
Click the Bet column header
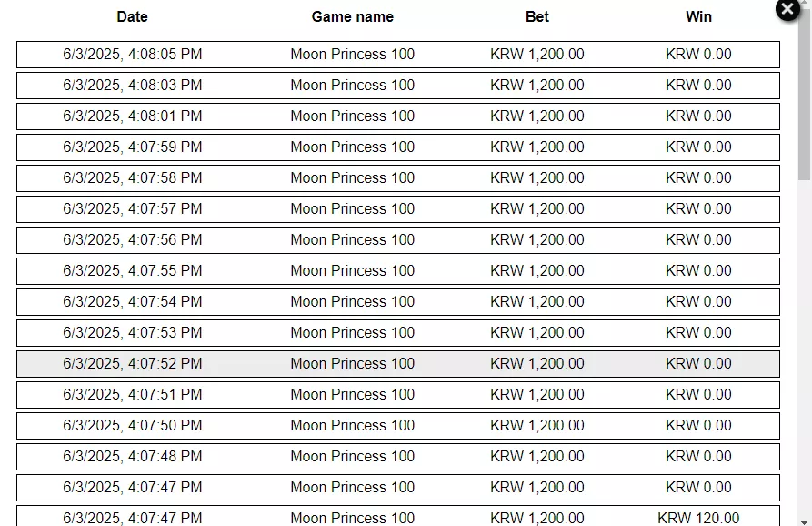(537, 16)
